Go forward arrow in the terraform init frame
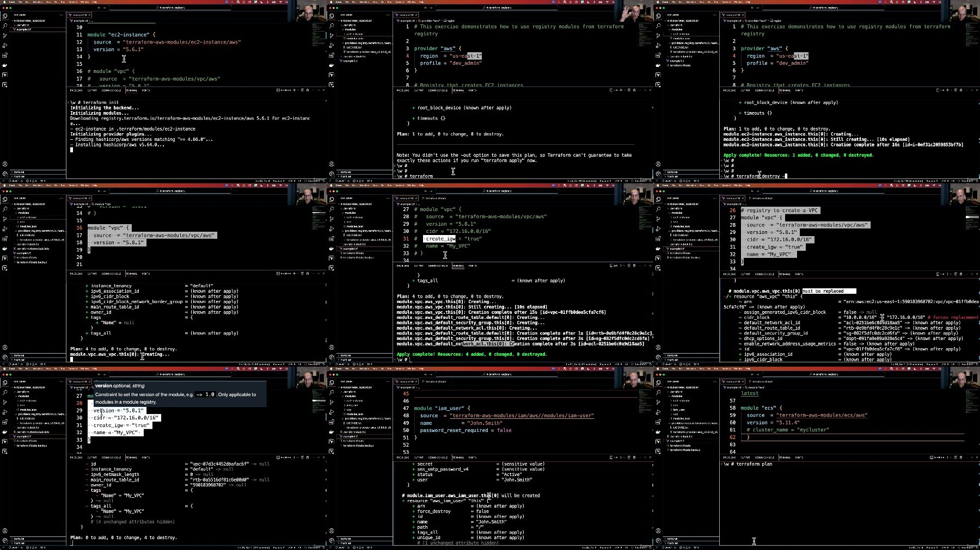 click(x=105, y=8)
